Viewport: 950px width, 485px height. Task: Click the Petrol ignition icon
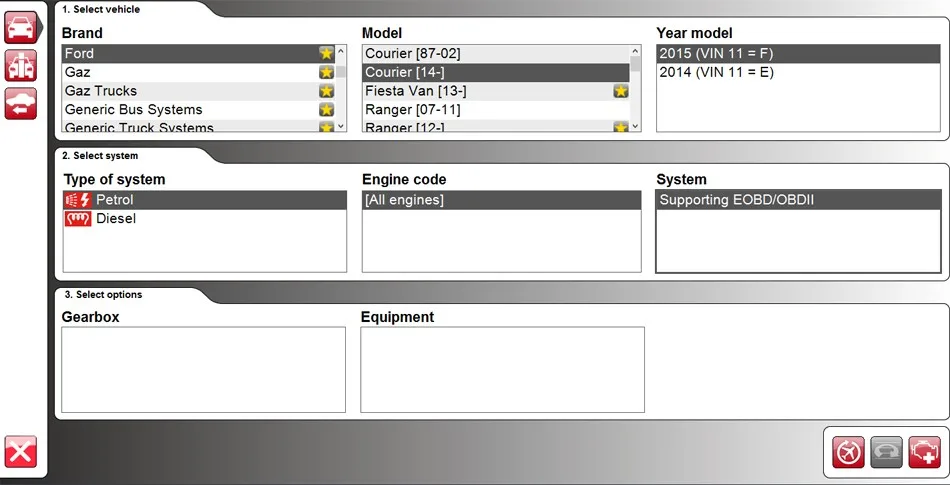[x=78, y=200]
